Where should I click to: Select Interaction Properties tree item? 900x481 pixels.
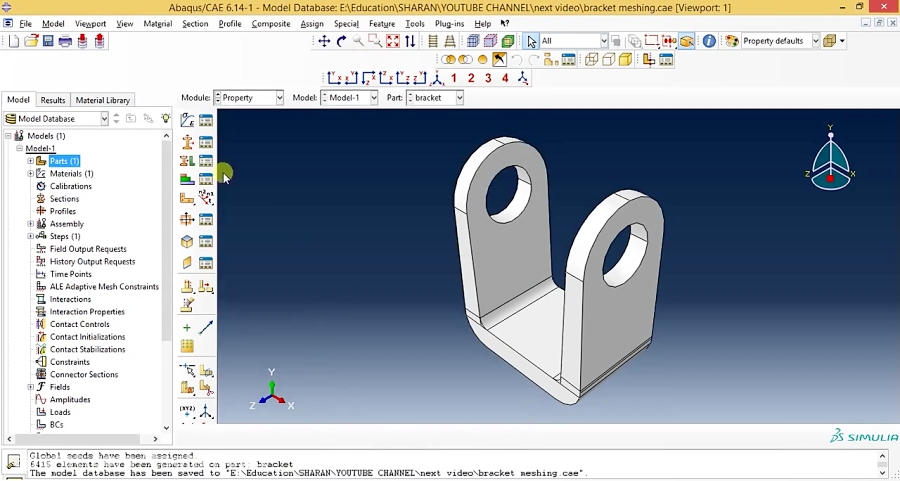pos(87,312)
